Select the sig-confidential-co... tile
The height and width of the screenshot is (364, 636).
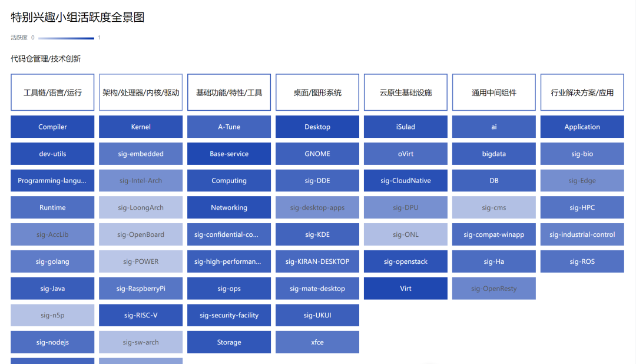(229, 234)
